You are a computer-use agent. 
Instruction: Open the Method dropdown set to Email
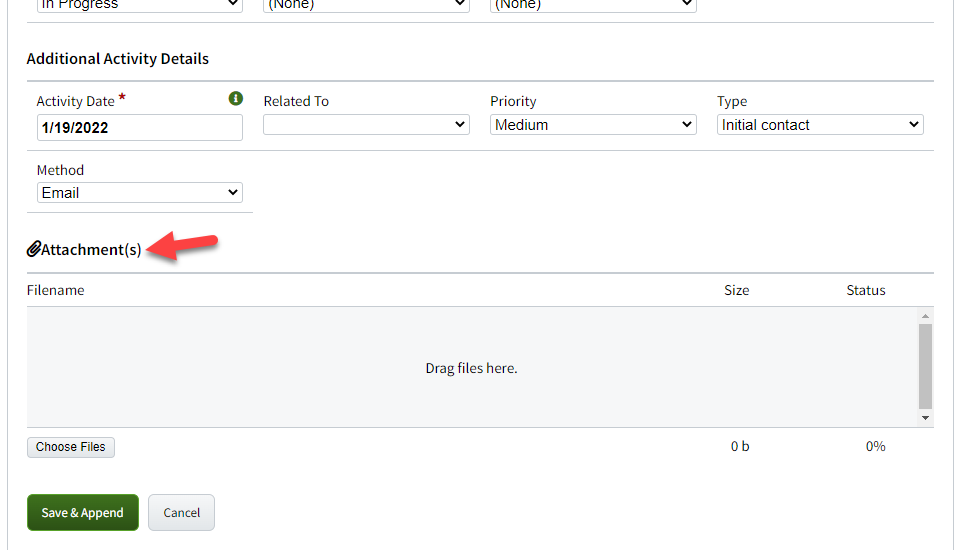tap(140, 193)
